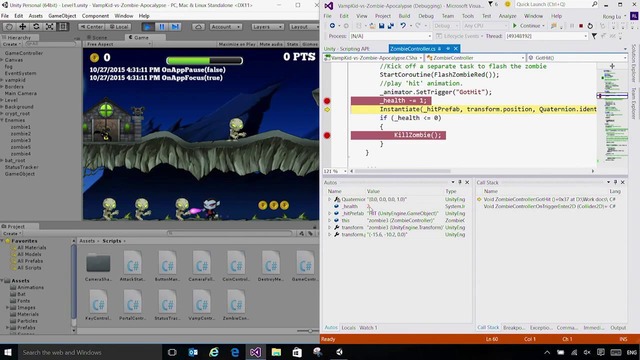The image size is (640, 360).
Task: Toggle Center pivot mode
Action: [x=91, y=27]
